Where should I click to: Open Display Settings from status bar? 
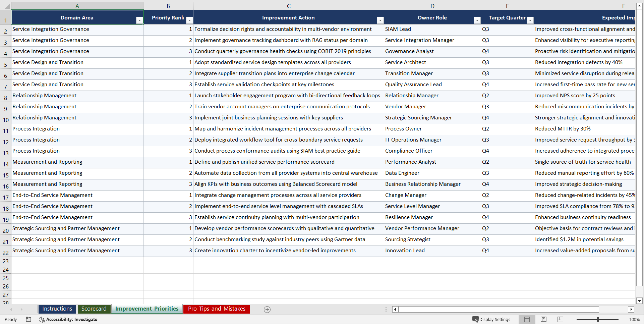[491, 319]
